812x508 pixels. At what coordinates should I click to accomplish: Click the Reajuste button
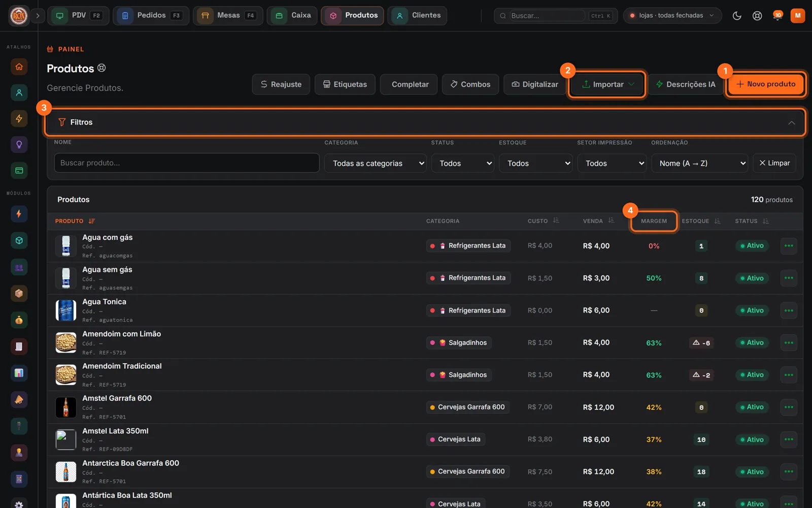click(281, 84)
